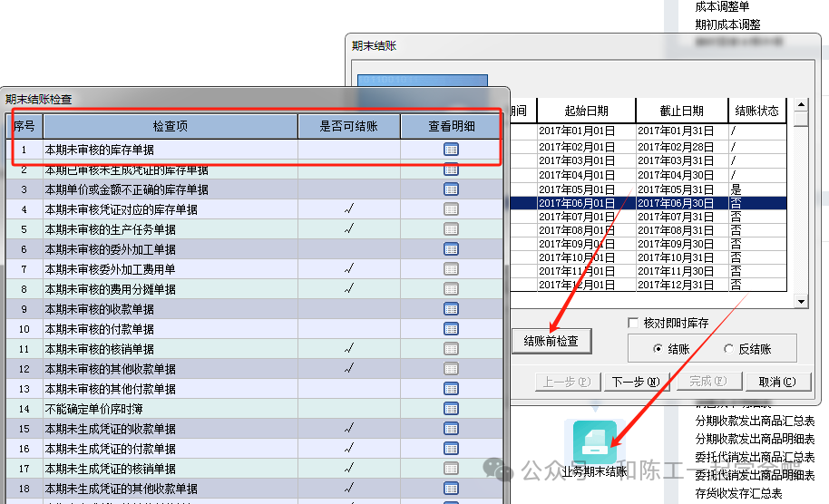Select the 结账 radio option
The width and height of the screenshot is (829, 504).
coord(658,349)
